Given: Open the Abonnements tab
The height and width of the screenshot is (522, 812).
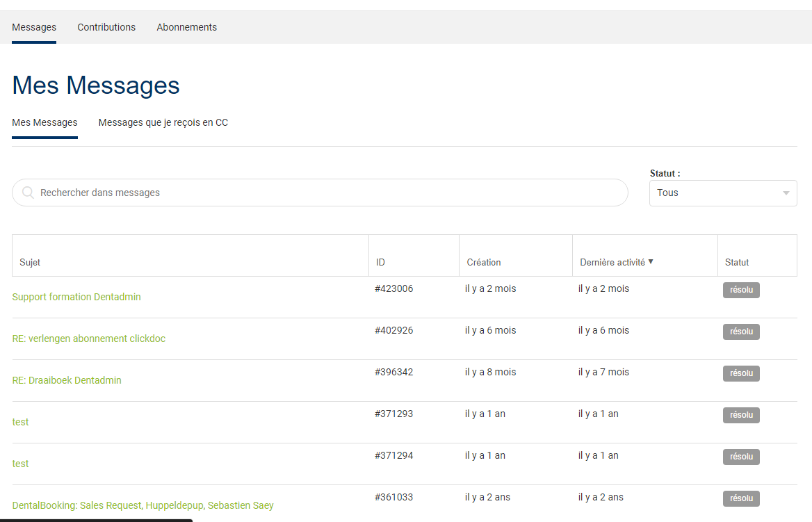Looking at the screenshot, I should tap(186, 27).
